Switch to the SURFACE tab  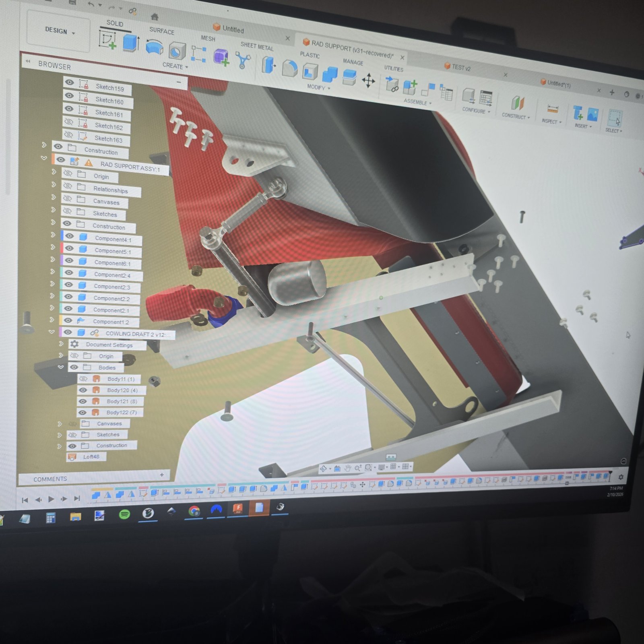(162, 31)
